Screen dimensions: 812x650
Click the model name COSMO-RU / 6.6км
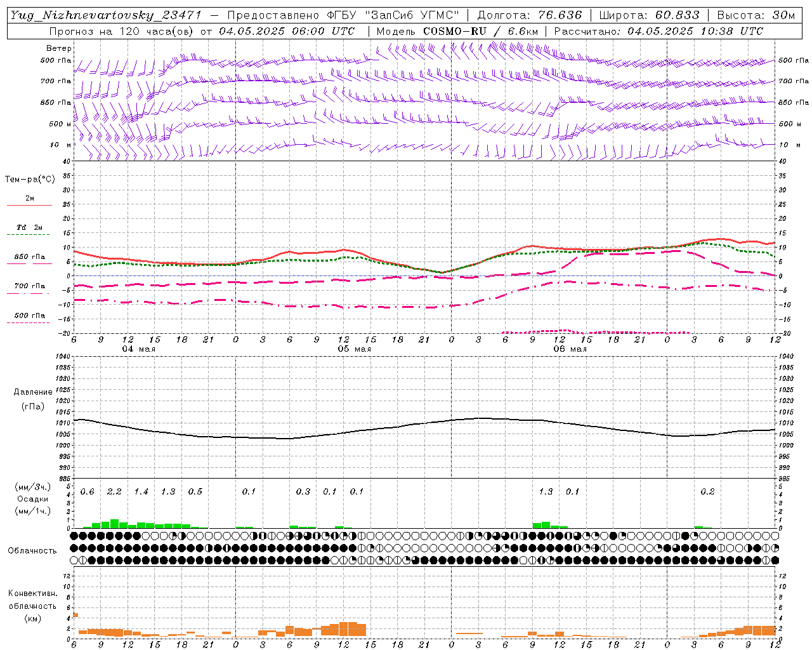(480, 31)
